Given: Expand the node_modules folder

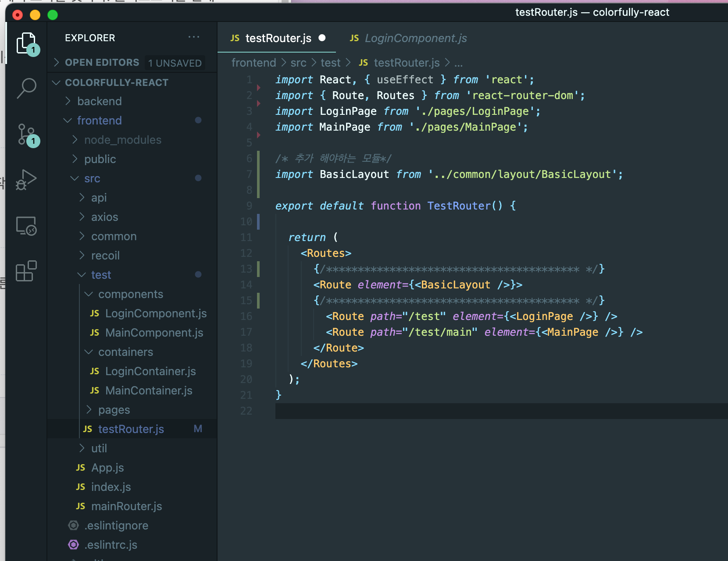Looking at the screenshot, I should pos(75,140).
